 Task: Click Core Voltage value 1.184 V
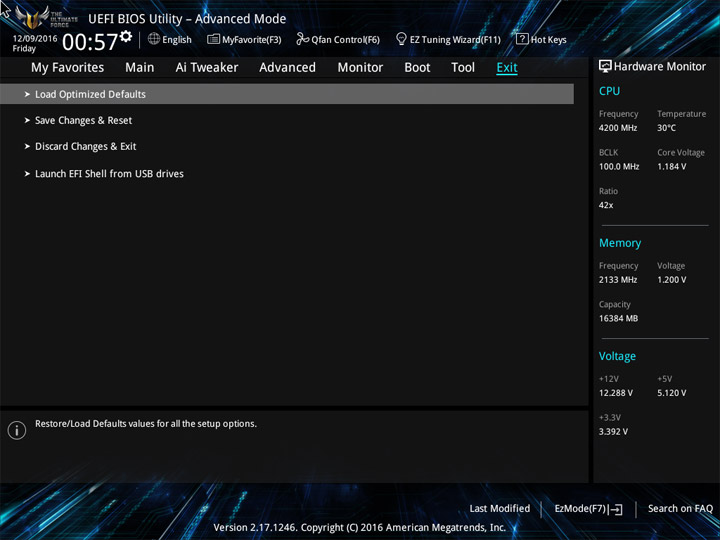coord(671,167)
